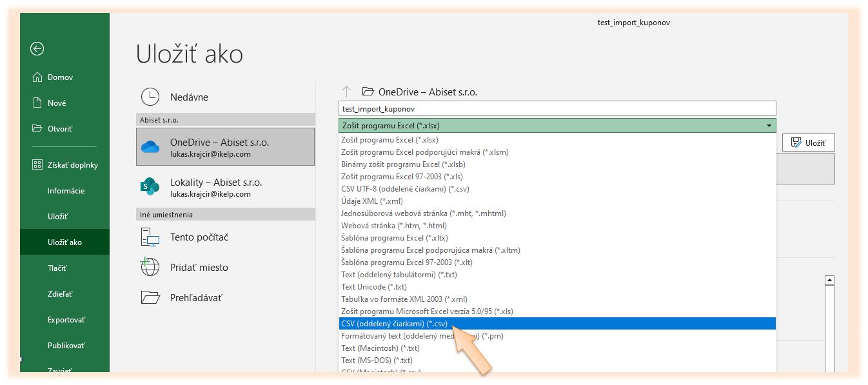Select Tento počítač location

click(199, 237)
